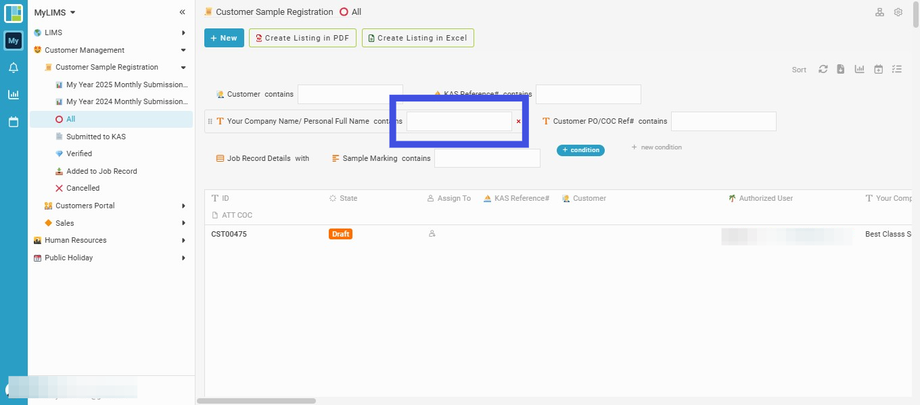Open the 'My' workspace icon in left rail
Screen dimensions: 920x405
tap(13, 40)
